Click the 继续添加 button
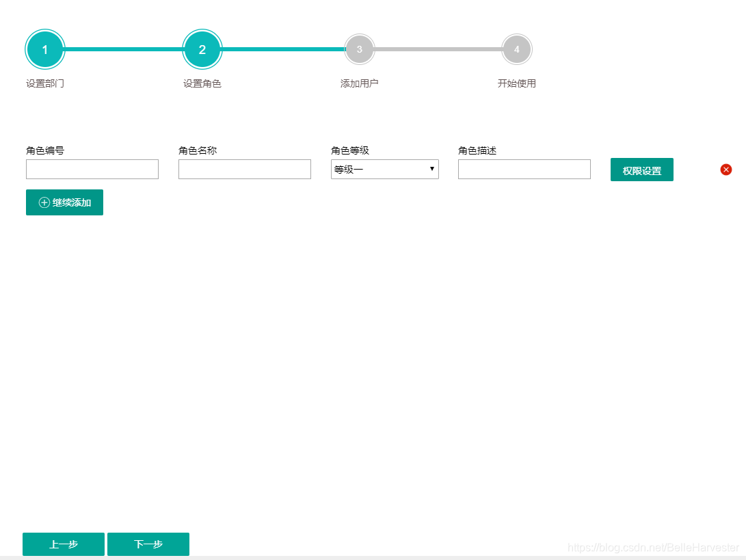The height and width of the screenshot is (560, 746). pos(64,202)
